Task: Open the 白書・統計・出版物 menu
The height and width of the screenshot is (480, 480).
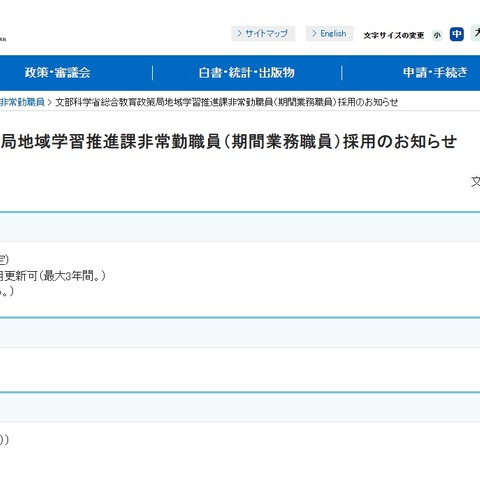Action: pyautogui.click(x=247, y=73)
